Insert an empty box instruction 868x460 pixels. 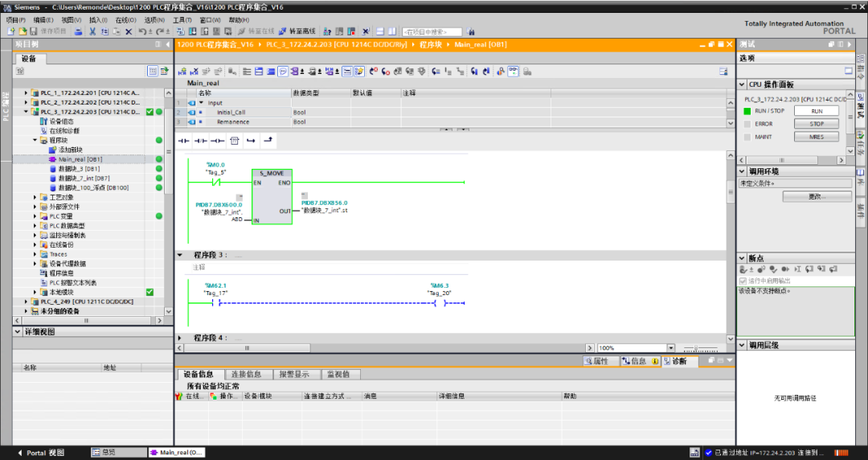tap(234, 141)
